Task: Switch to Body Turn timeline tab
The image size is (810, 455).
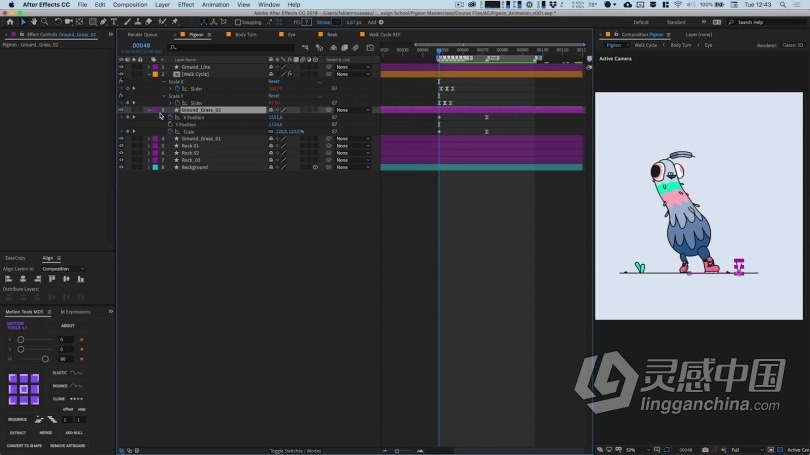Action: click(246, 35)
